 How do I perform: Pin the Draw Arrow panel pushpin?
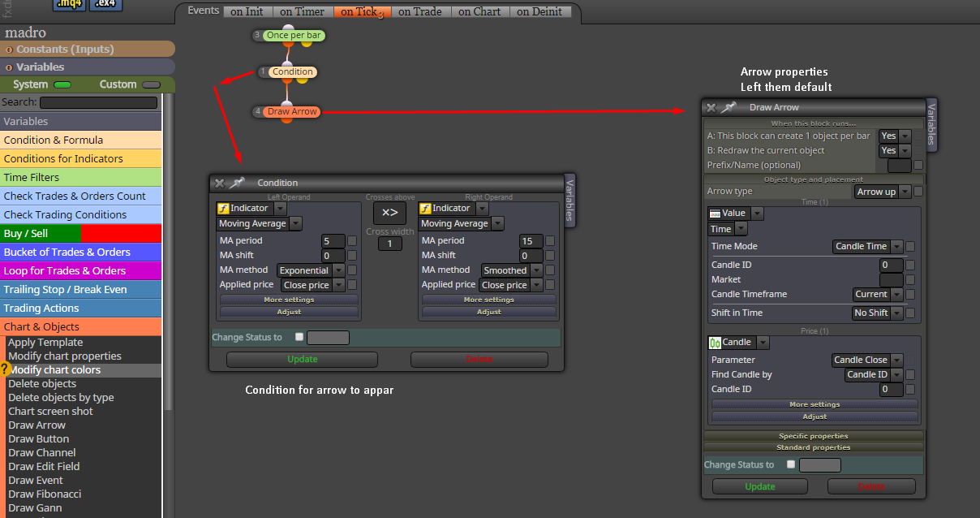[x=729, y=107]
